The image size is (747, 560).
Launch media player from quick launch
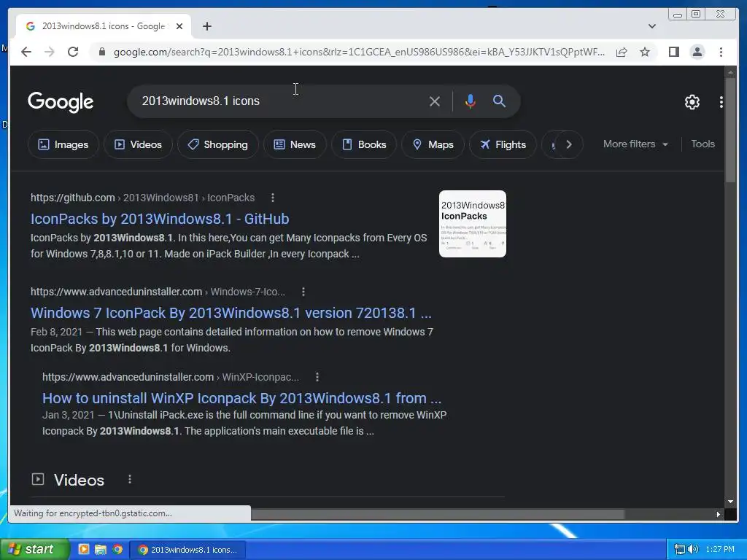(x=83, y=550)
